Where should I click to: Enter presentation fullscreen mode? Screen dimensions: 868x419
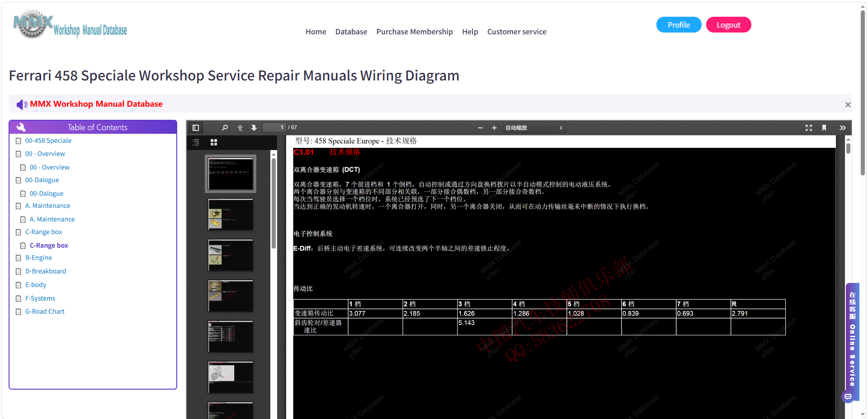[809, 128]
